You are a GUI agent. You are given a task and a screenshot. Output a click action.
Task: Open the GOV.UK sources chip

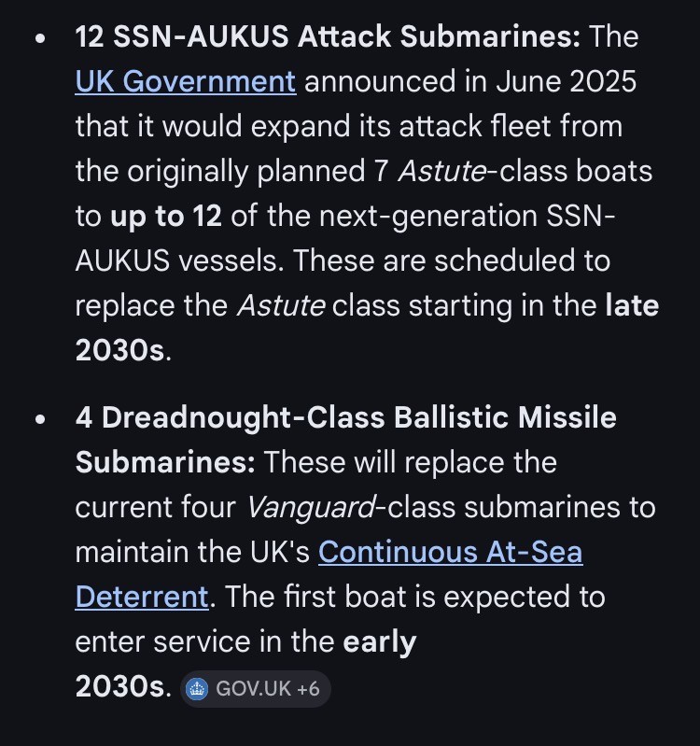pos(255,689)
